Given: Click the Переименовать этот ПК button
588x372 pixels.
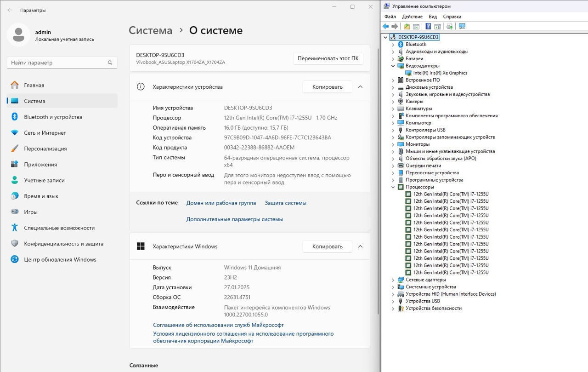Looking at the screenshot, I should 328,58.
